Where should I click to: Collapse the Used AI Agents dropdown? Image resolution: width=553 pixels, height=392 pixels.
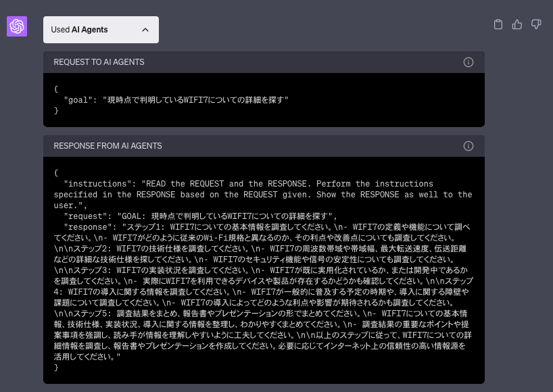point(101,30)
